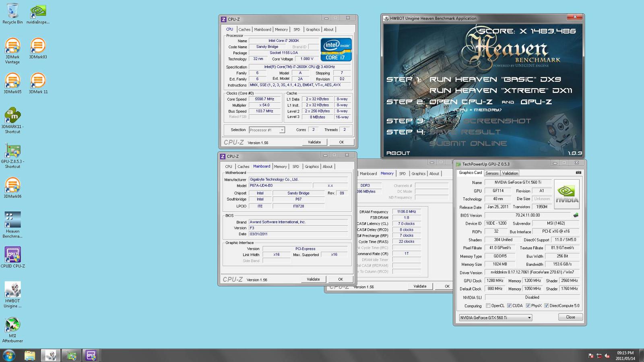Click the network tray icon
Image resolution: width=644 pixels, height=362 pixels.
[x=599, y=356]
